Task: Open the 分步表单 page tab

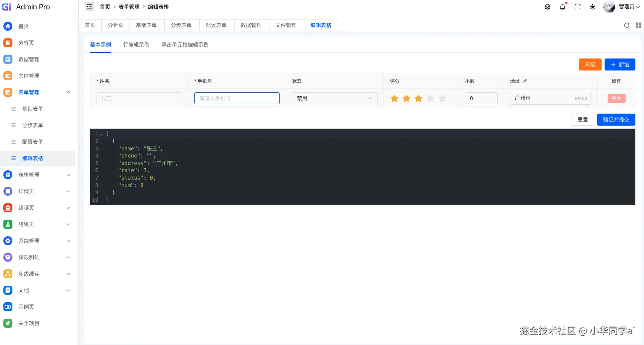Action: 181,25
